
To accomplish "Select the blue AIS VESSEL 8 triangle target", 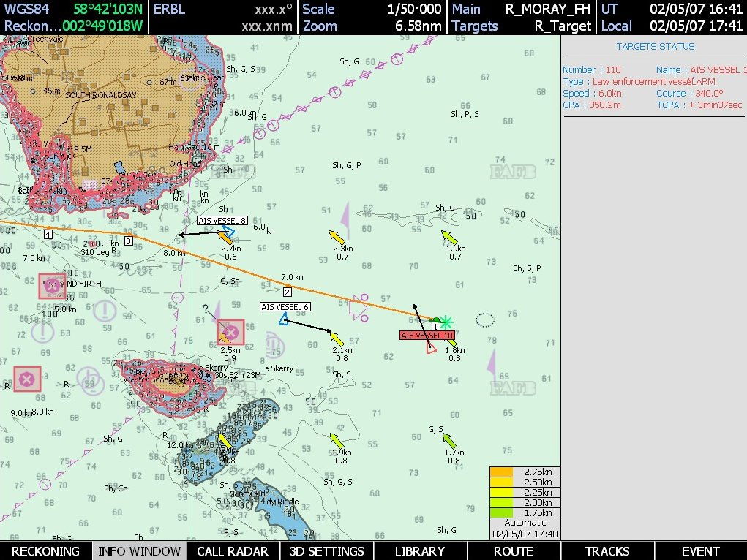I will click(228, 233).
